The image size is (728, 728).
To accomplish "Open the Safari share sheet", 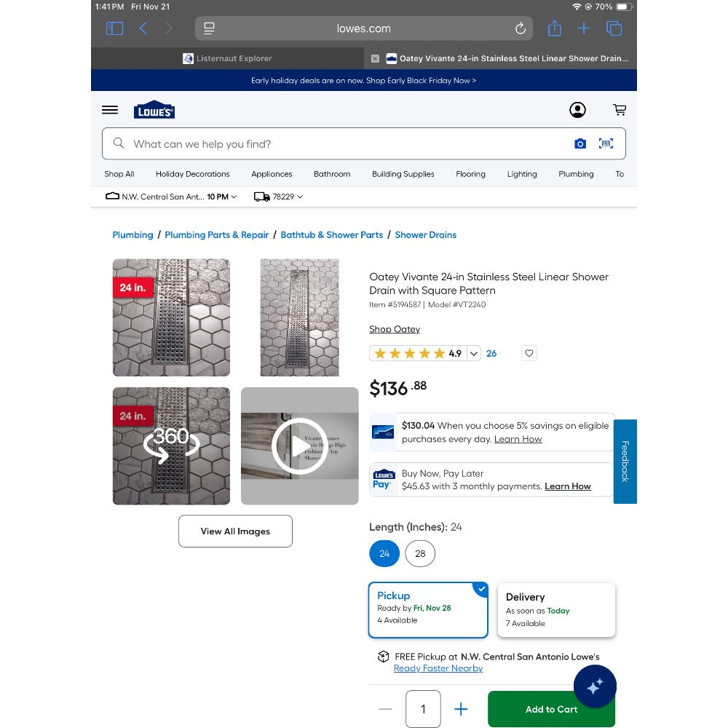I will (x=555, y=28).
